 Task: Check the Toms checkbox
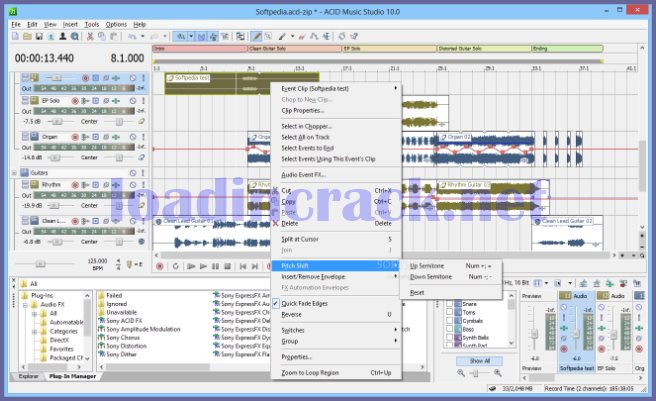click(449, 312)
